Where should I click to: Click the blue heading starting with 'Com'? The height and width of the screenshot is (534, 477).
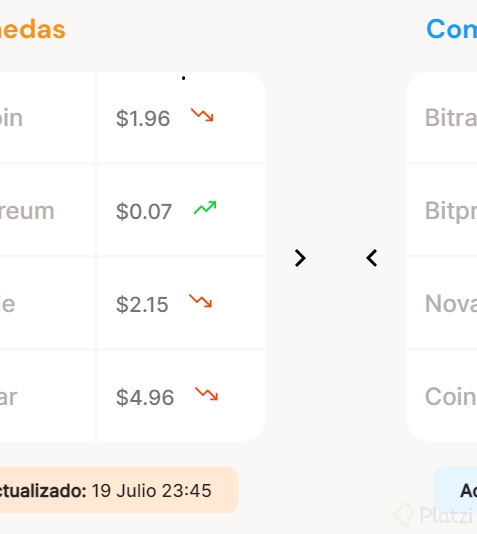(451, 29)
